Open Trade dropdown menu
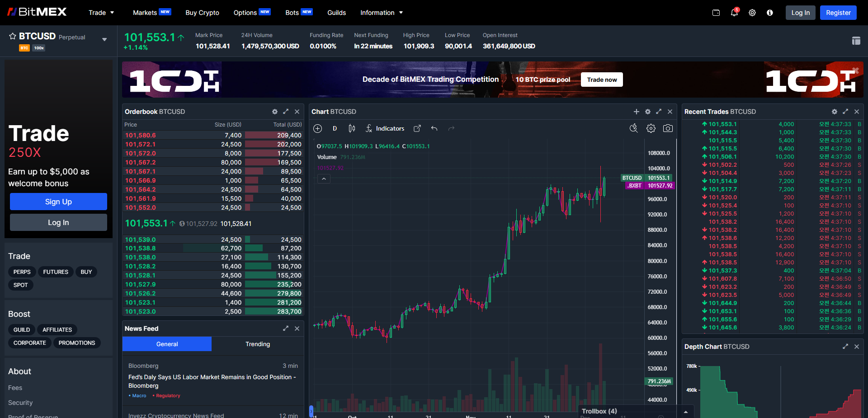This screenshot has width=868, height=418. click(x=101, y=13)
